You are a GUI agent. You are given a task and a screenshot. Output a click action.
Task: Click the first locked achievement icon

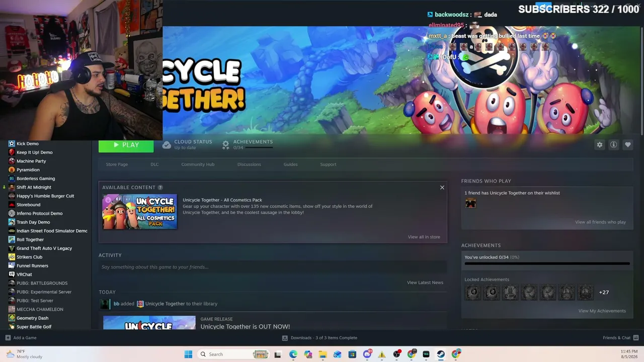[473, 292]
